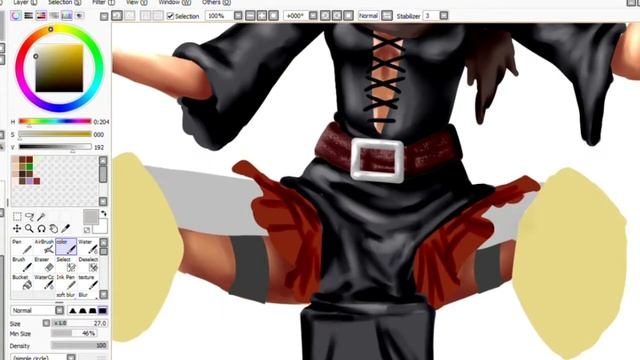The width and height of the screenshot is (640, 360).
Task: Toggle the HSV sliders panel icon
Action: [x=41, y=16]
